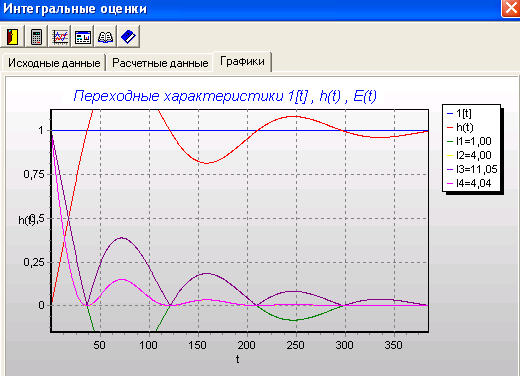Click the blue book toolbar icon

(128, 36)
